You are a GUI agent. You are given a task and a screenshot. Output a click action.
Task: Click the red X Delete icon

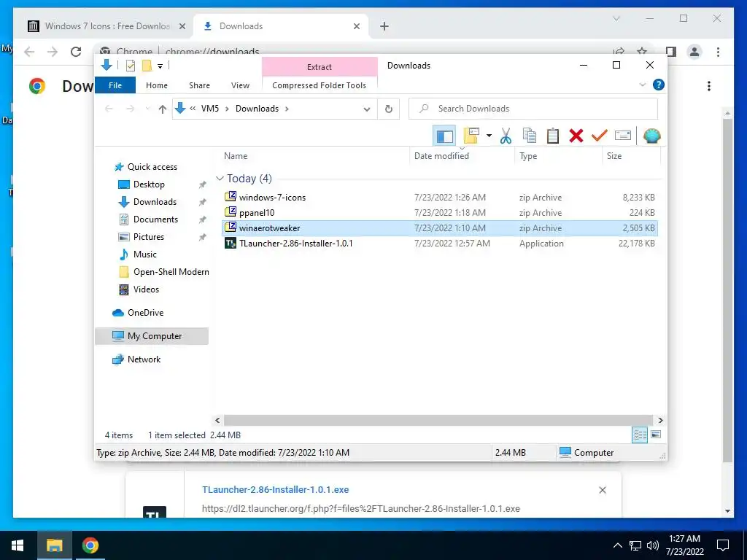(576, 136)
